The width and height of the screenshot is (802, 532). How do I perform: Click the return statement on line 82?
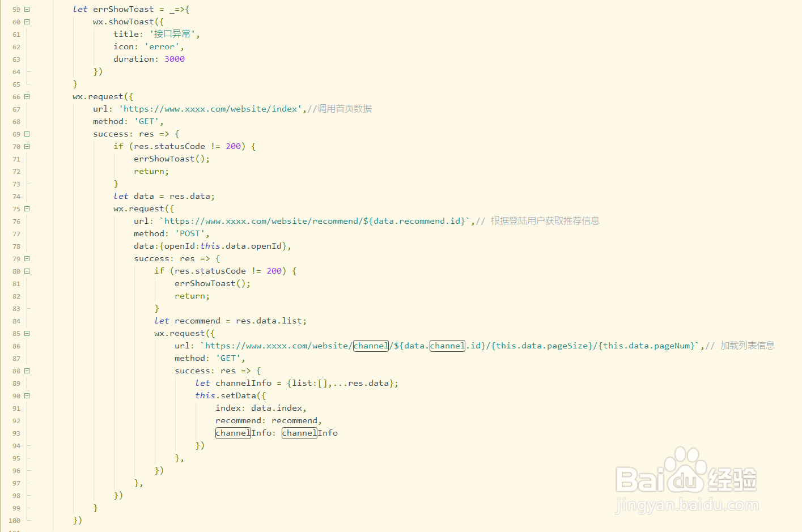point(192,296)
